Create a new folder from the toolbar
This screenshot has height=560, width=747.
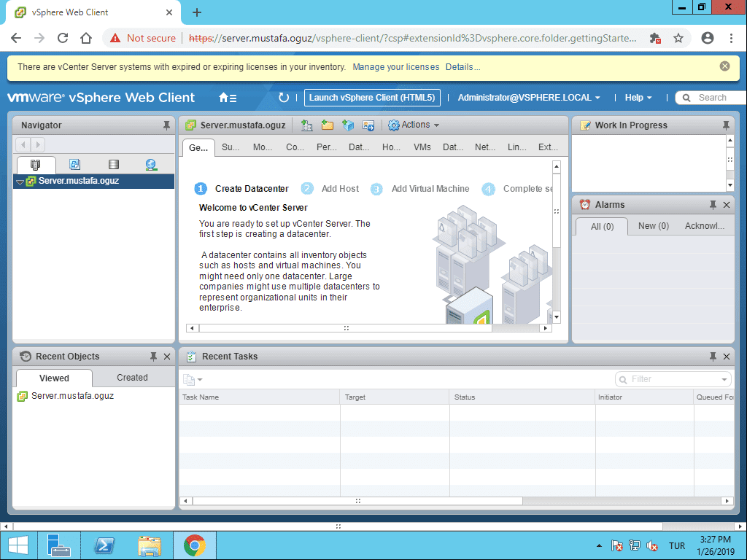[328, 125]
